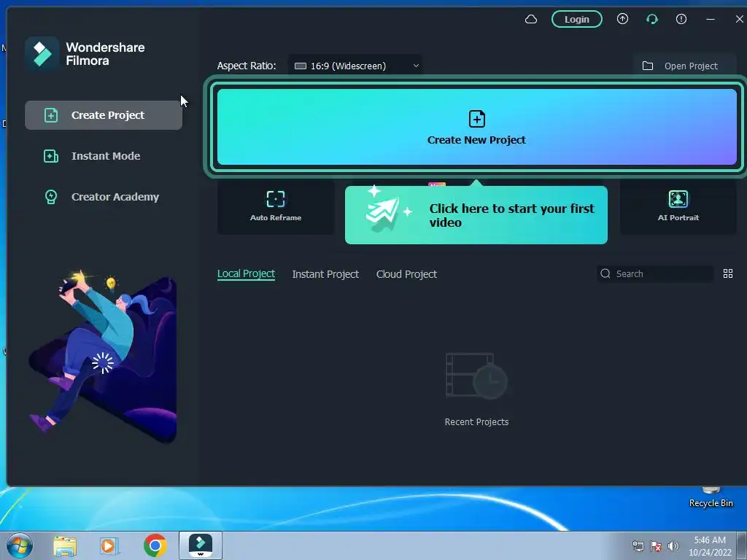
Task: Click the Open Project folder icon
Action: click(648, 66)
